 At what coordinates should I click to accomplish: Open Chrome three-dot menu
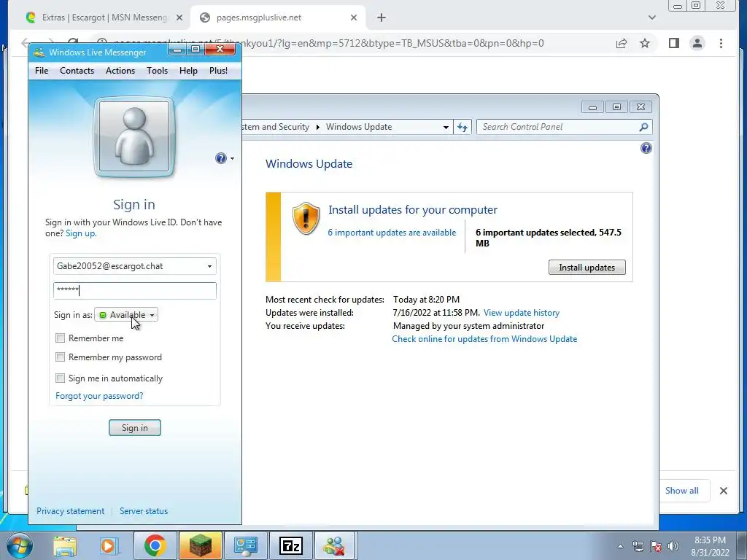(721, 43)
